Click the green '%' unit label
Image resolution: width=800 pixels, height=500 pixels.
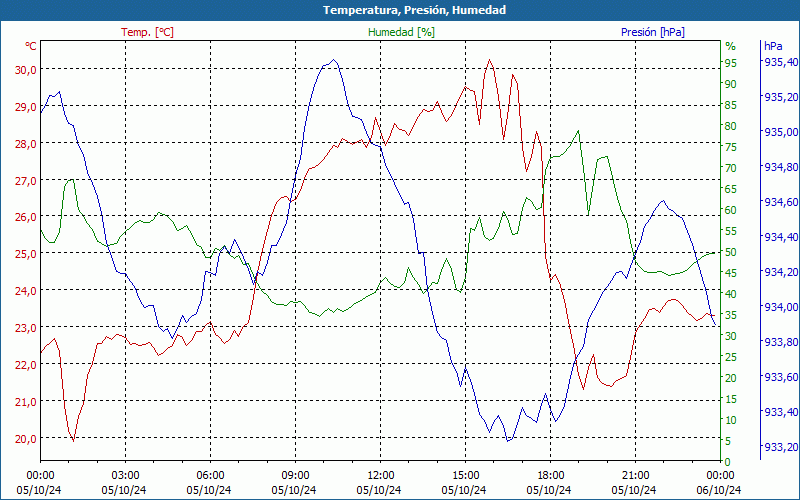(x=731, y=46)
